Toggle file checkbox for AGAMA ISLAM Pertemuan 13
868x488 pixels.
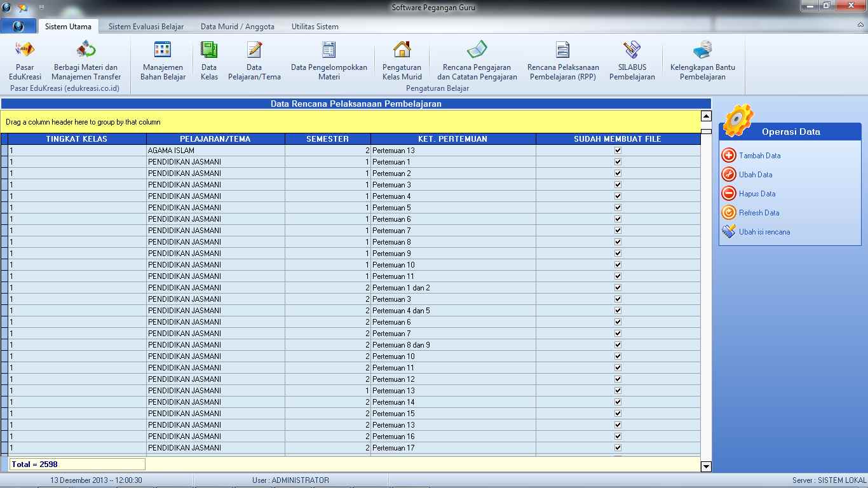[x=618, y=151]
